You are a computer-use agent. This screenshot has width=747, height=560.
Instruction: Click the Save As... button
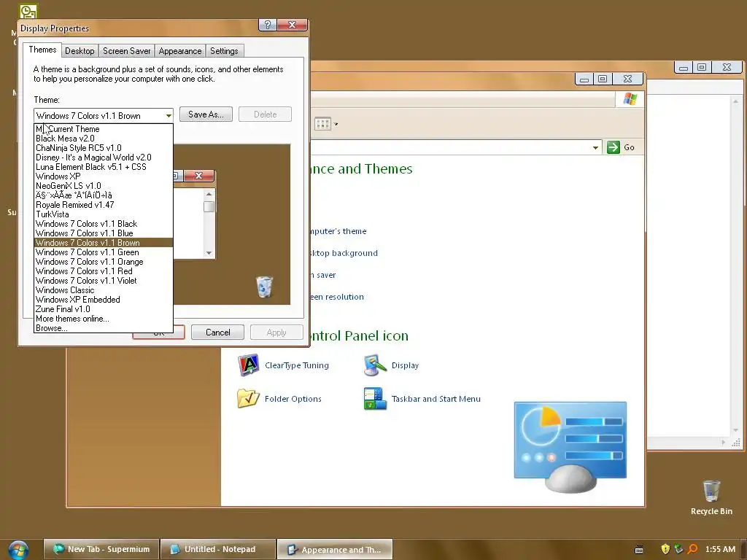(x=206, y=114)
